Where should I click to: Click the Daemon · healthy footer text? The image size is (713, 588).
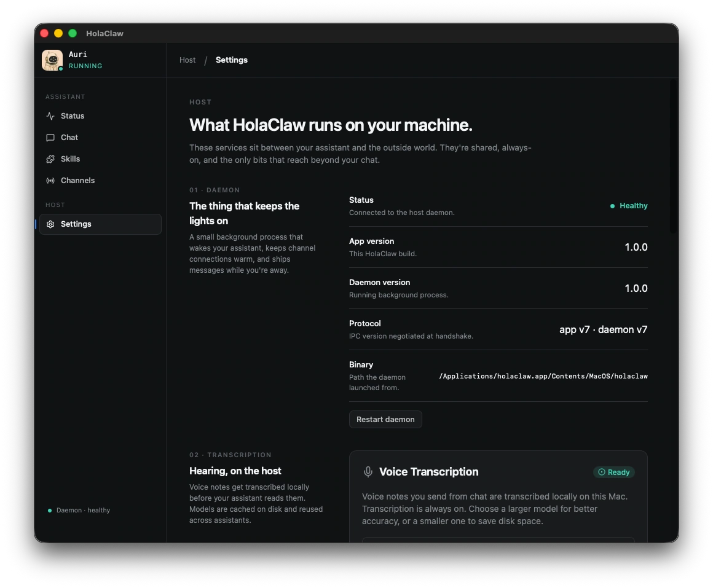(x=83, y=511)
